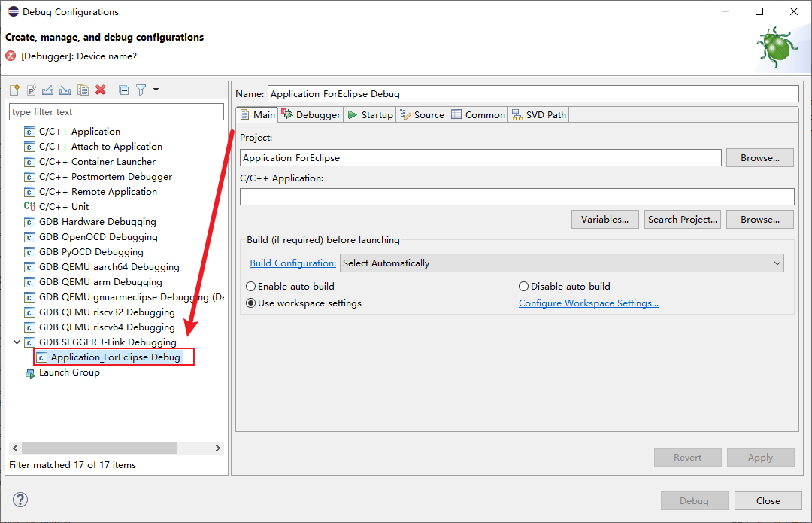Open the Debugger tab
Viewport: 812px width, 523px height.
click(x=311, y=114)
